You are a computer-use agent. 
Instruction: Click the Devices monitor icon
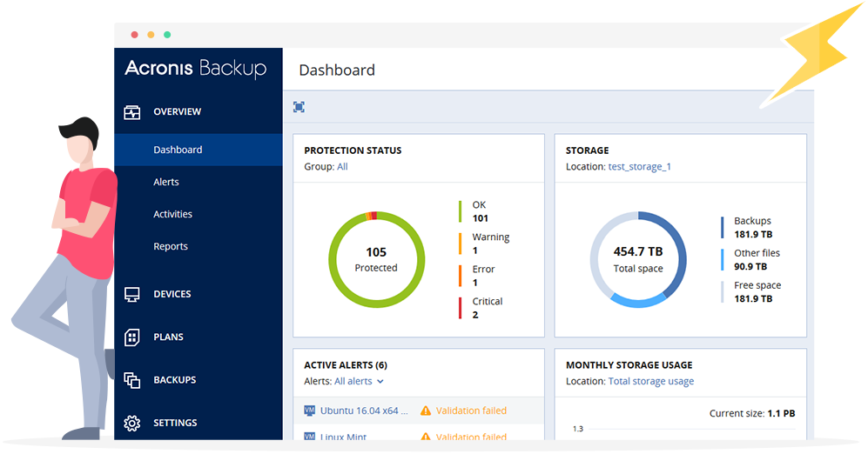(x=132, y=294)
